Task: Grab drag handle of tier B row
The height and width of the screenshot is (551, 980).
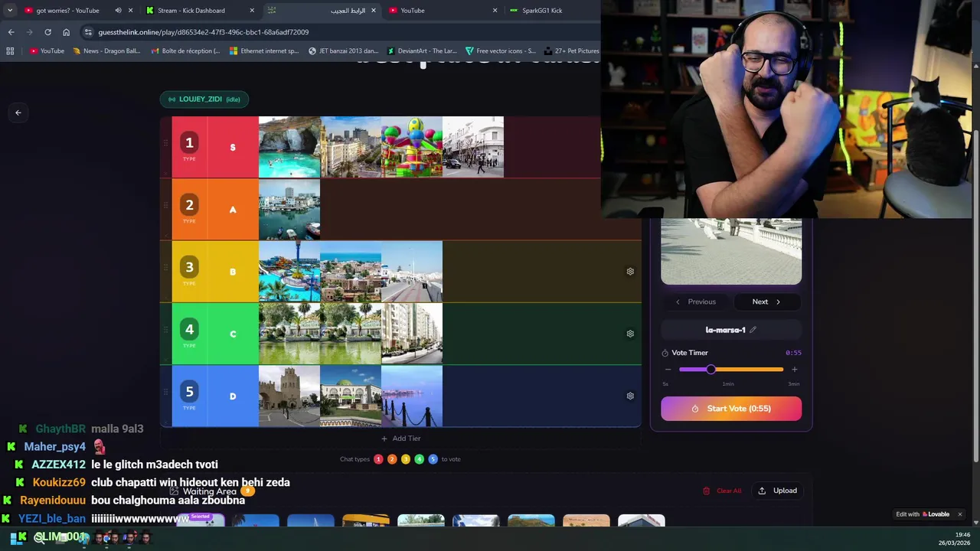Action: click(166, 268)
